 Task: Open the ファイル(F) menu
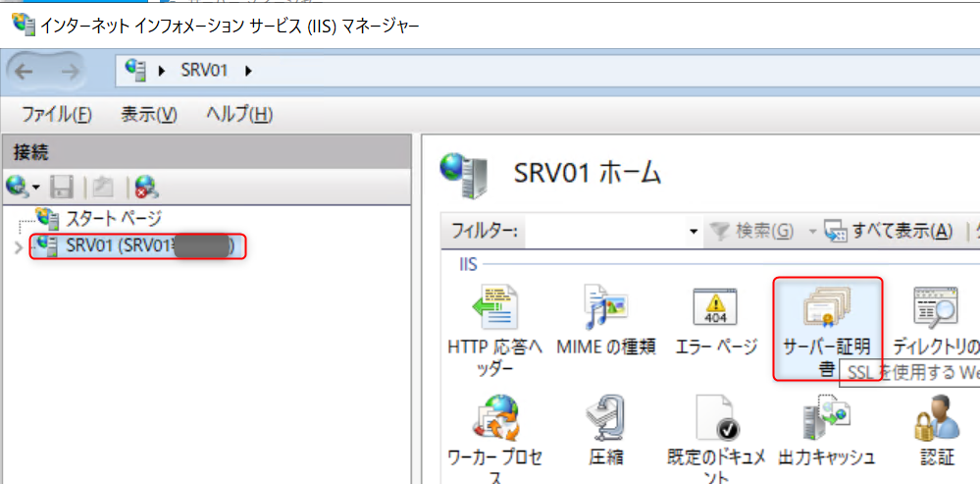click(x=56, y=115)
